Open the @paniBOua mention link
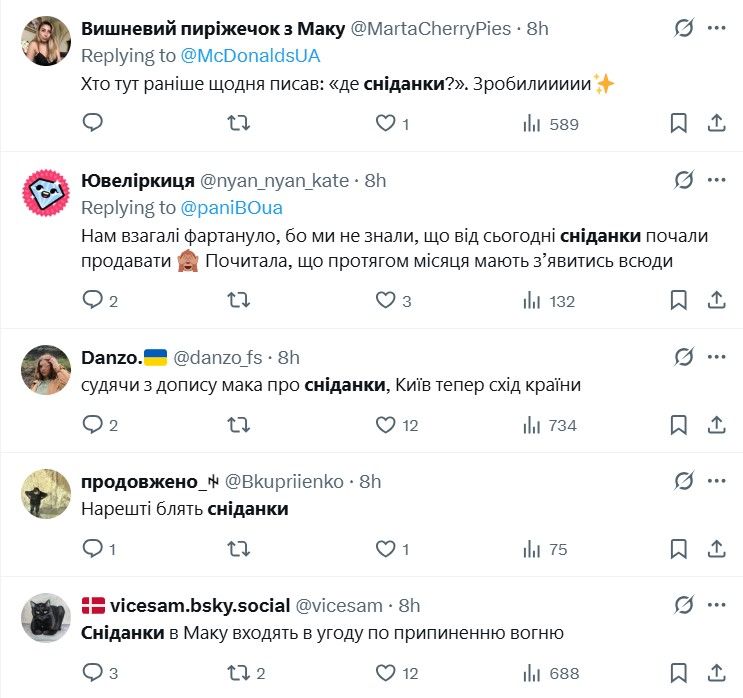 231,208
